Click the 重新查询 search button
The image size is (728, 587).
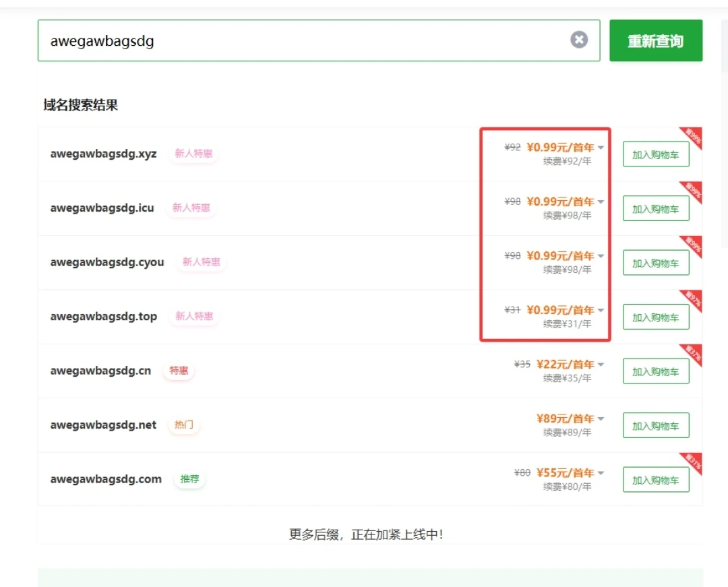click(x=655, y=40)
